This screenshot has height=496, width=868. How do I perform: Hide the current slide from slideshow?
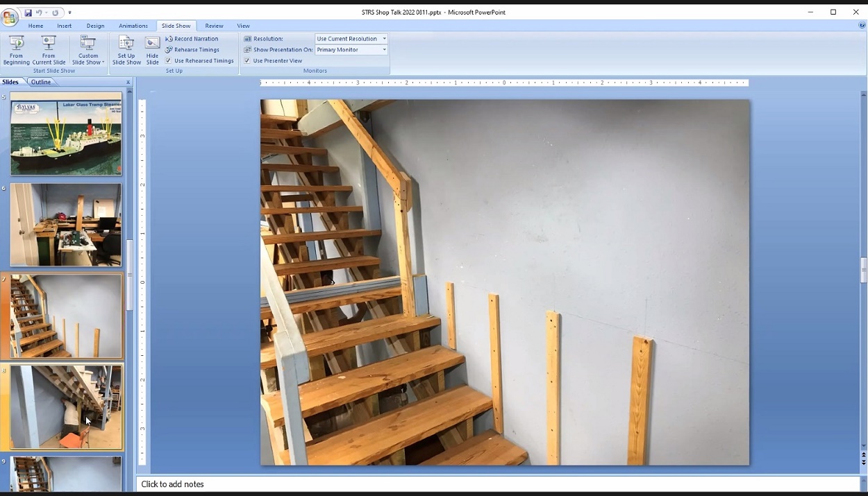(152, 49)
